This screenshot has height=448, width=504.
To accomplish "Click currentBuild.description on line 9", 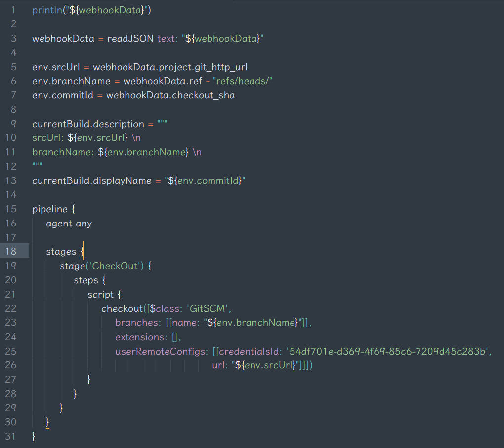I will coord(88,124).
